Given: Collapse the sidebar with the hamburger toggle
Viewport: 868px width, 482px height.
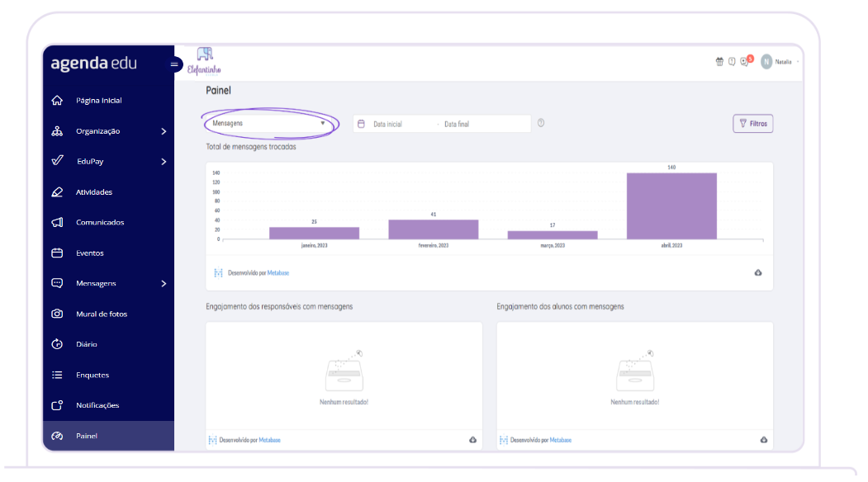Looking at the screenshot, I should (174, 64).
